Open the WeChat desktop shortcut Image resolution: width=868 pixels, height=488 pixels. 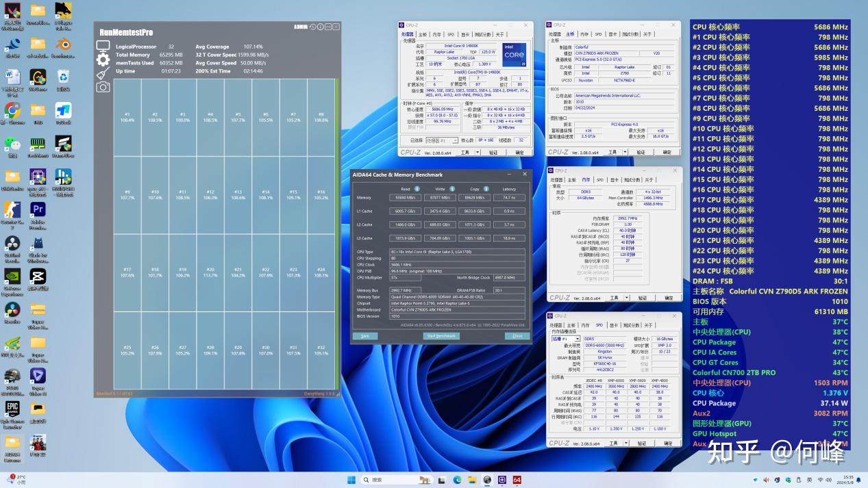12,147
